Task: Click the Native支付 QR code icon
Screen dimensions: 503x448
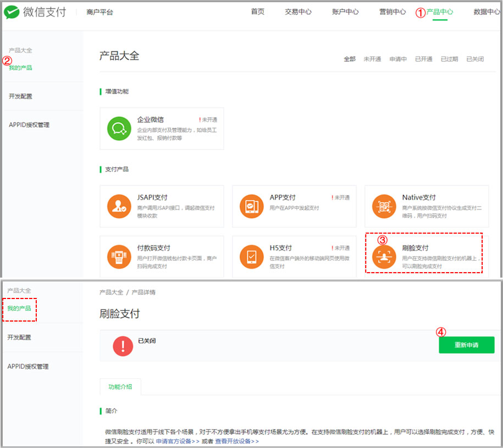Action: click(x=384, y=206)
